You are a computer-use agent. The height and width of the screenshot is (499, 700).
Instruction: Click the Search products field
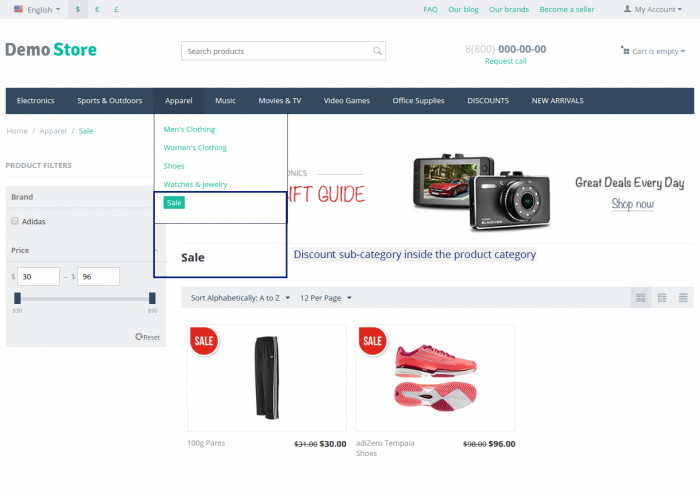283,51
